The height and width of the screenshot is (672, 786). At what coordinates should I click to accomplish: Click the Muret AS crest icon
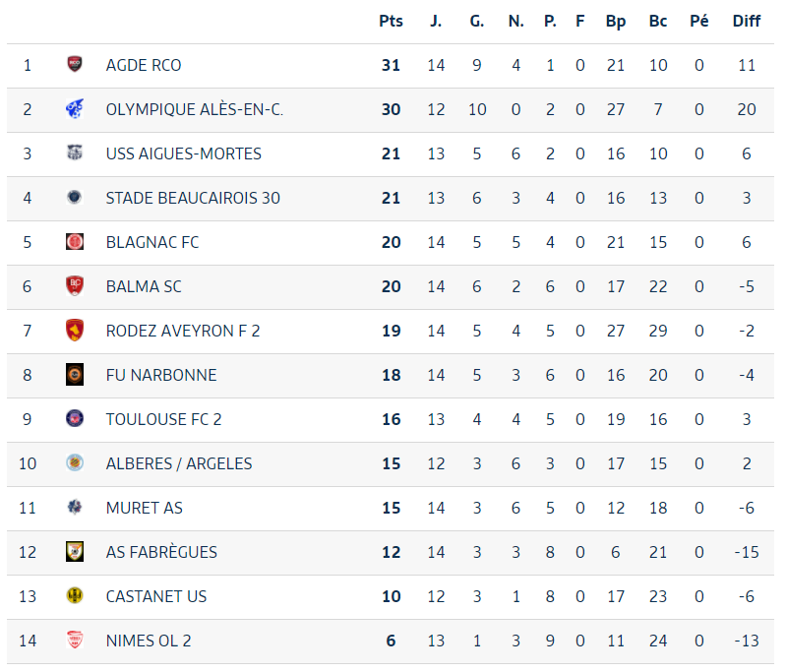tap(75, 507)
